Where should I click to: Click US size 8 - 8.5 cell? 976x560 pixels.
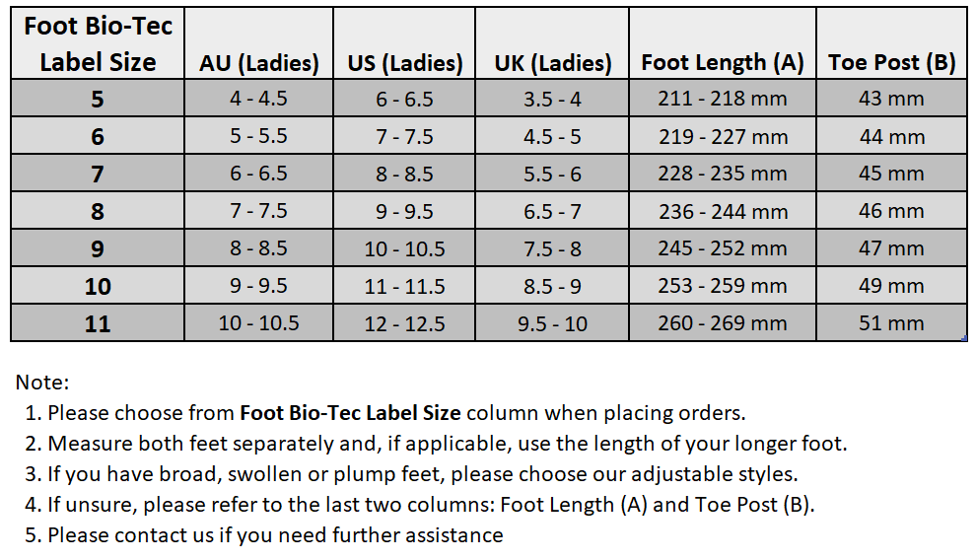[x=405, y=175]
